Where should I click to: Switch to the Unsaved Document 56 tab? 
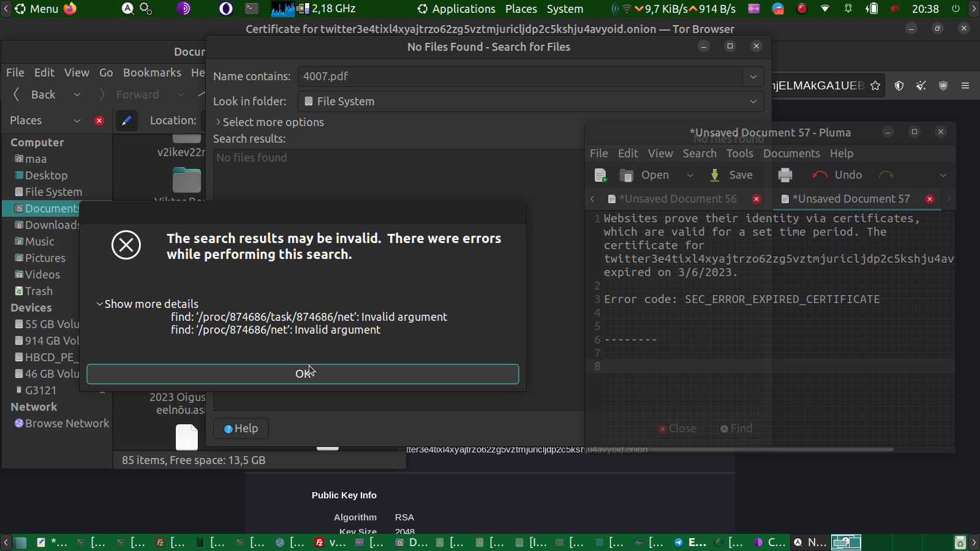click(677, 199)
